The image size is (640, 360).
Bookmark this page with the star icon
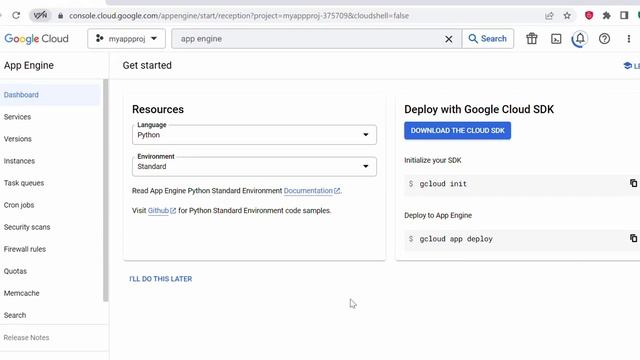click(567, 16)
